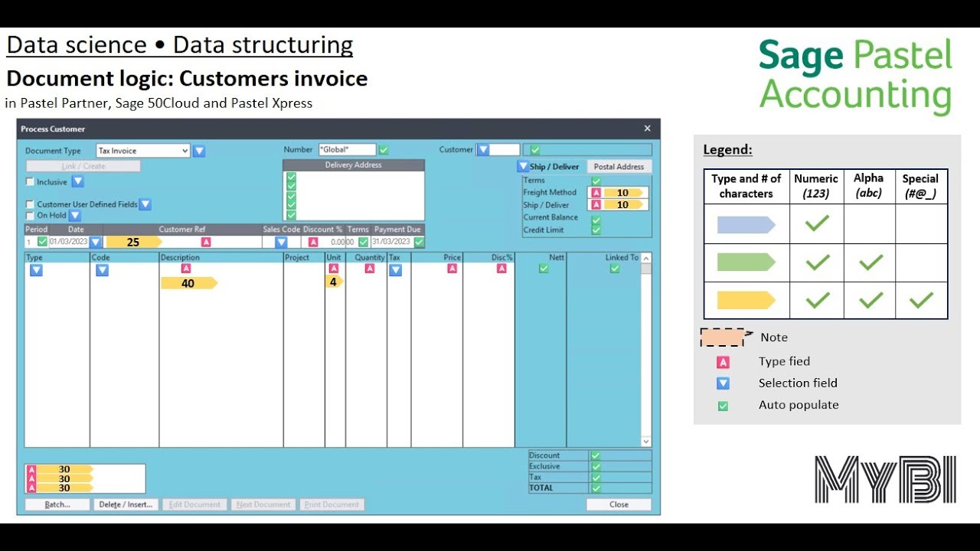Click the Legend: heading
The image size is (980, 551).
point(727,150)
